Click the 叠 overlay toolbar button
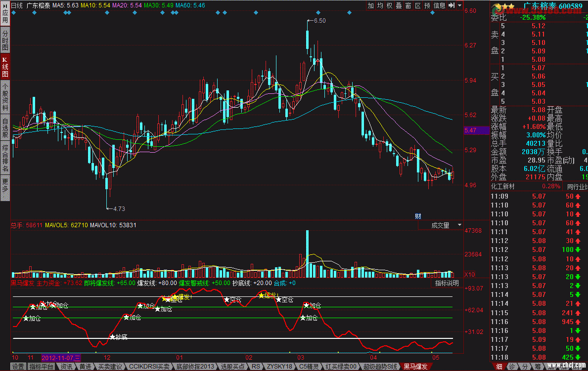Viewport: 588px width, 371px height. tap(399, 5)
